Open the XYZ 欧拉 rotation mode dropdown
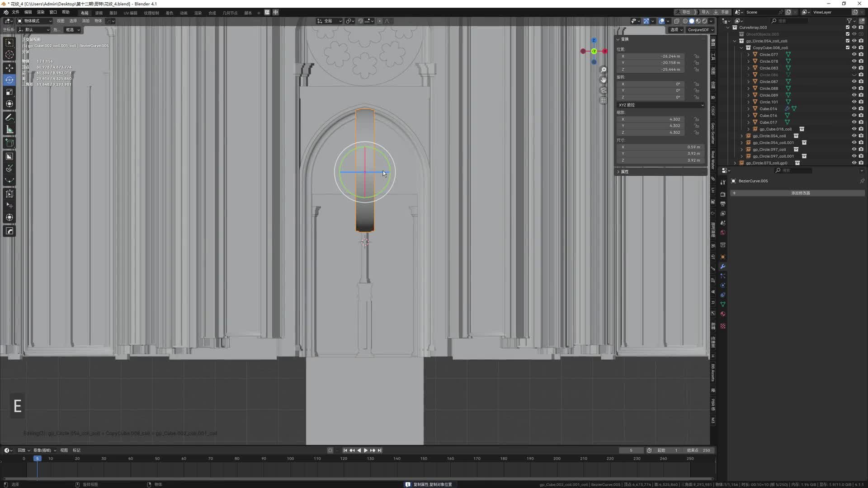 pos(660,105)
